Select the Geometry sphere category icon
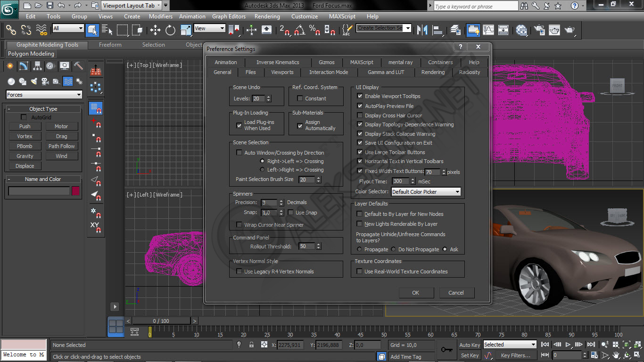The height and width of the screenshot is (362, 644). click(x=11, y=81)
